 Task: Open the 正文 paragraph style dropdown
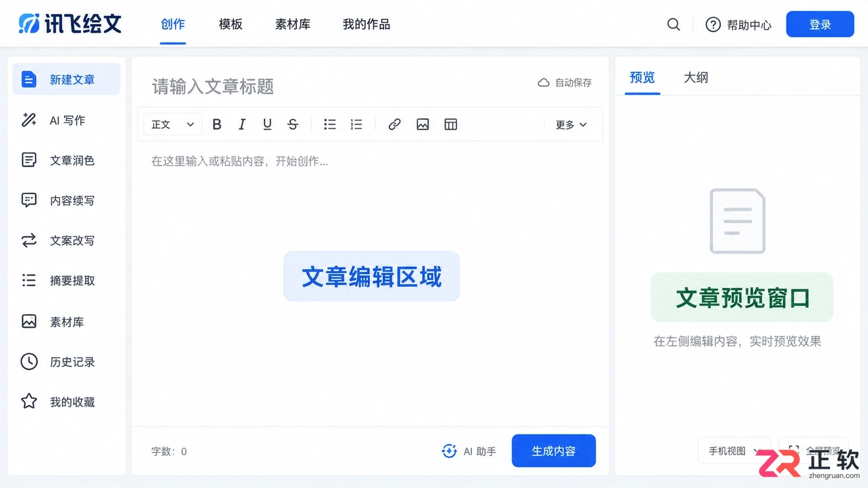[x=172, y=125]
